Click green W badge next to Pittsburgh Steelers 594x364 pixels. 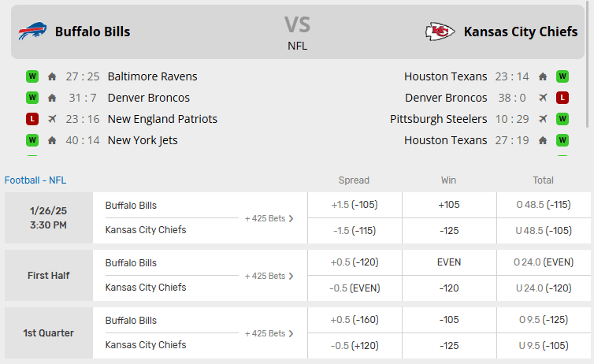point(562,119)
